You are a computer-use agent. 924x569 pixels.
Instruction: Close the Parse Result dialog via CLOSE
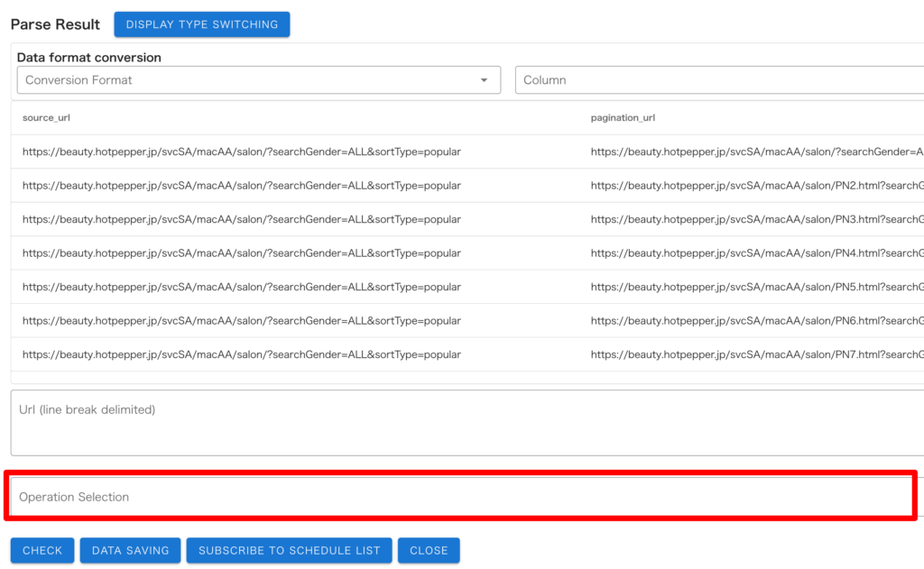pyautogui.click(x=429, y=550)
